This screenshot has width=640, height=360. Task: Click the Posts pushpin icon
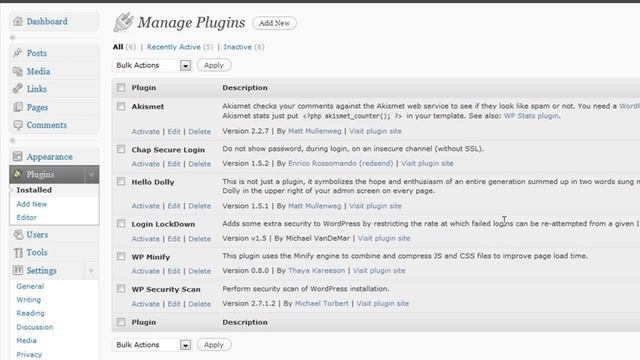[x=18, y=53]
